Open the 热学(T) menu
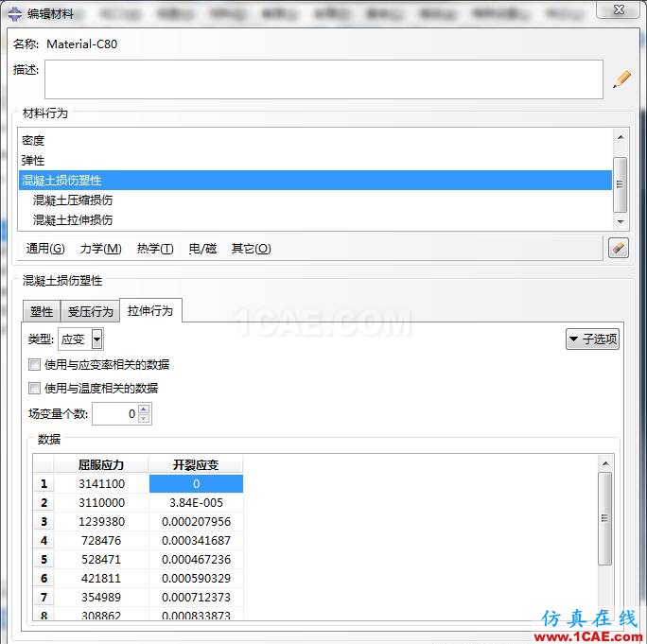 click(155, 249)
